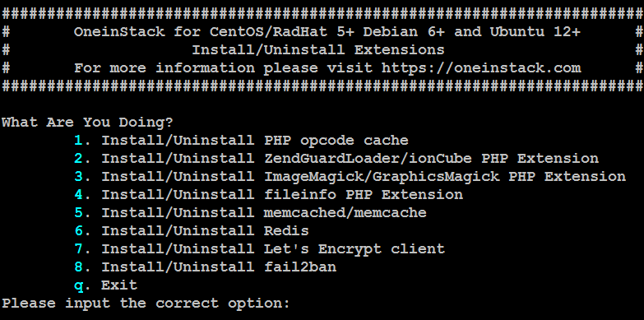644x320 pixels.
Task: Select Install/Uninstall Redis option
Action: click(x=192, y=231)
